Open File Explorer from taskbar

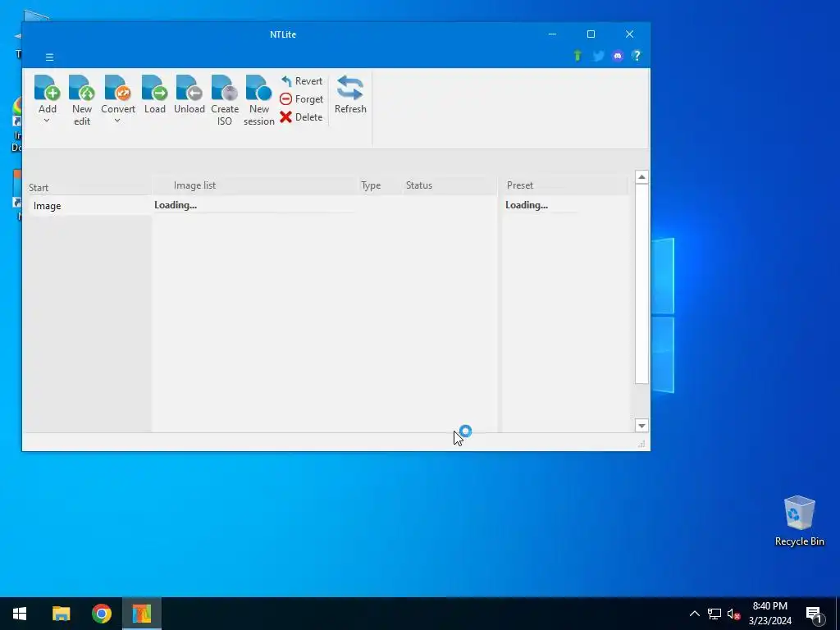(61, 614)
